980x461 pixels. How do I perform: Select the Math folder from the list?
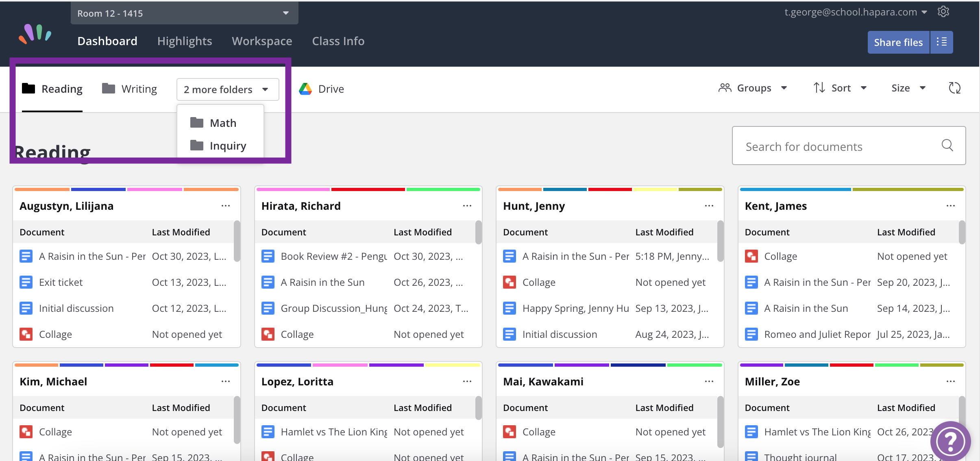click(222, 122)
